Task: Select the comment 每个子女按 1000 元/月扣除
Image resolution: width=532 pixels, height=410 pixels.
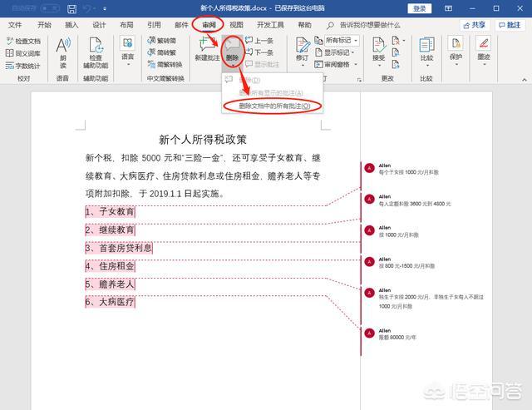Action: [408, 172]
